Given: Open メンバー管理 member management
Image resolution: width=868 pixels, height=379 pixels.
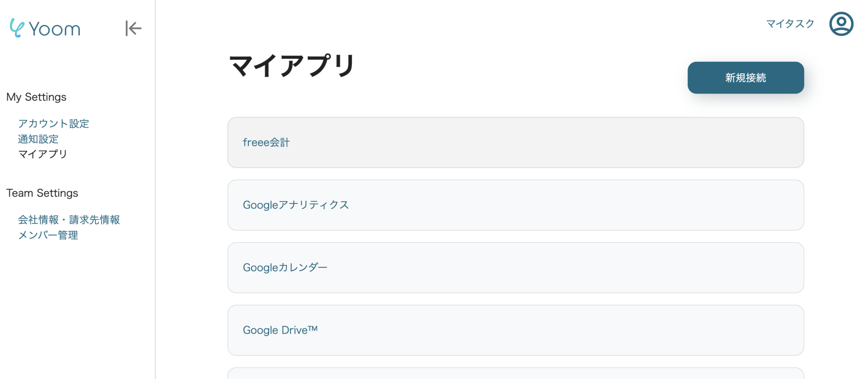Looking at the screenshot, I should coord(48,235).
